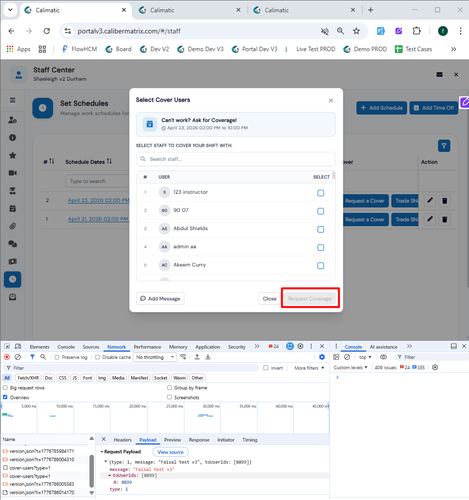
Task: Expand the Custom levels dropdown in console
Action: 350,367
